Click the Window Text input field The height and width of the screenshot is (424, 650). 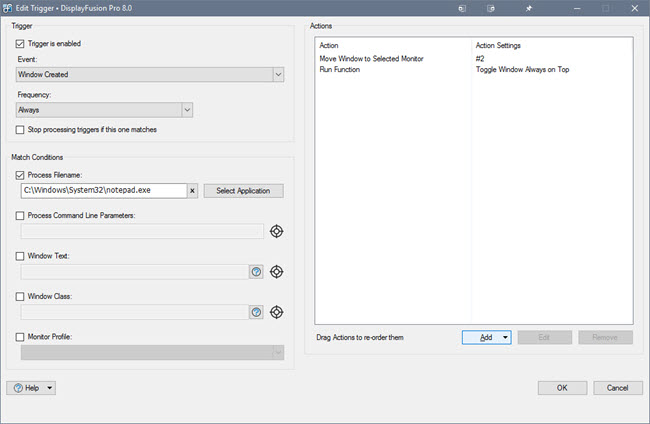135,272
